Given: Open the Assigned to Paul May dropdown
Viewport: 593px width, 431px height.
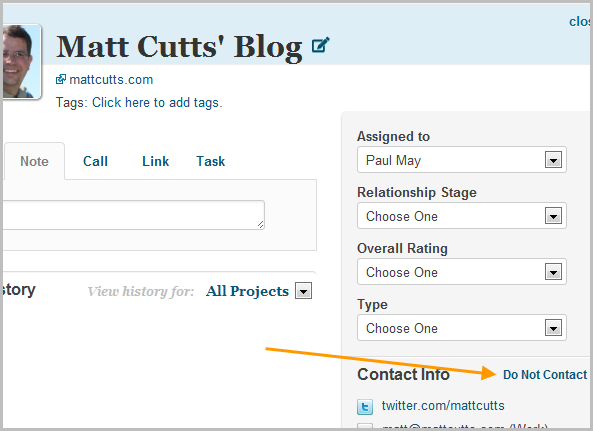Looking at the screenshot, I should click(462, 160).
